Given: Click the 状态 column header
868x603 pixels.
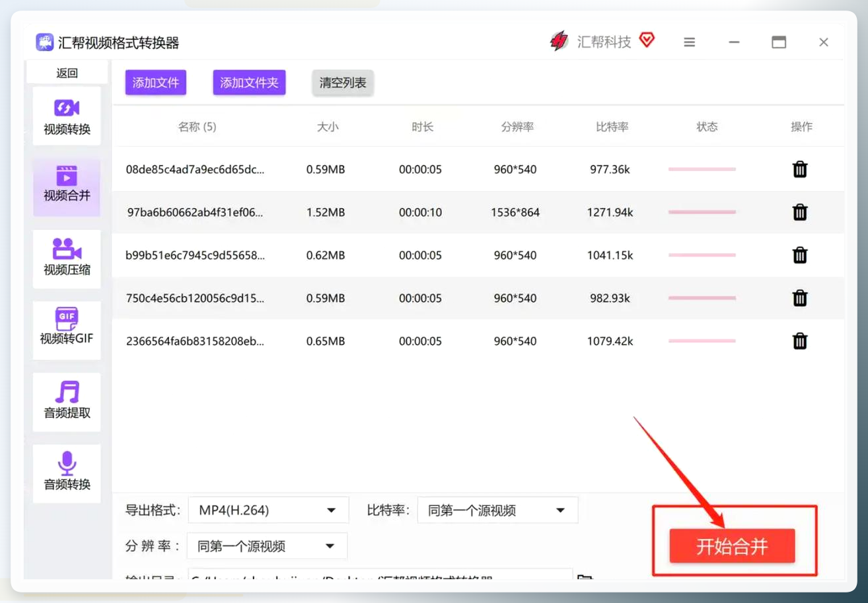Looking at the screenshot, I should [x=707, y=127].
